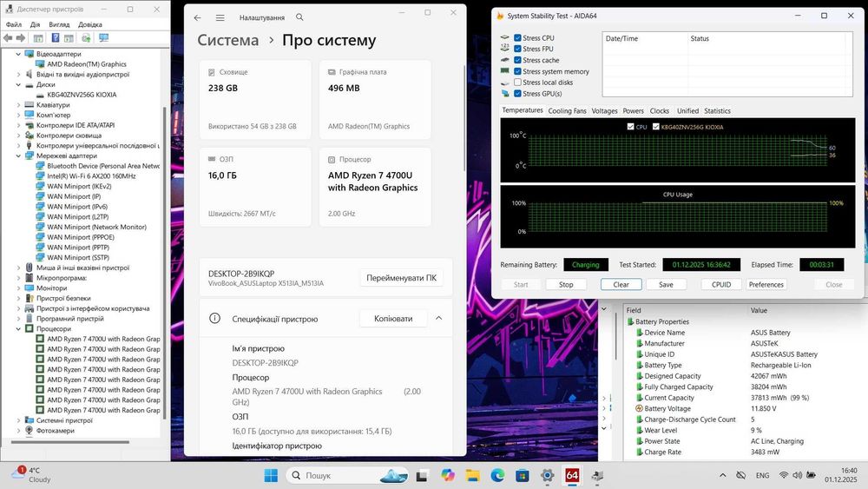Click the taskbar Пошук search box
Image resolution: width=868 pixels, height=489 pixels.
[347, 475]
